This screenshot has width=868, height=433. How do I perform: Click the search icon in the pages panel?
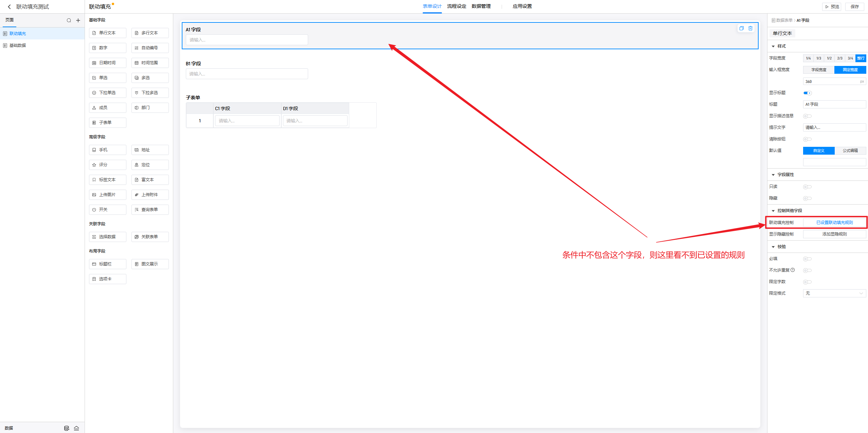point(69,20)
